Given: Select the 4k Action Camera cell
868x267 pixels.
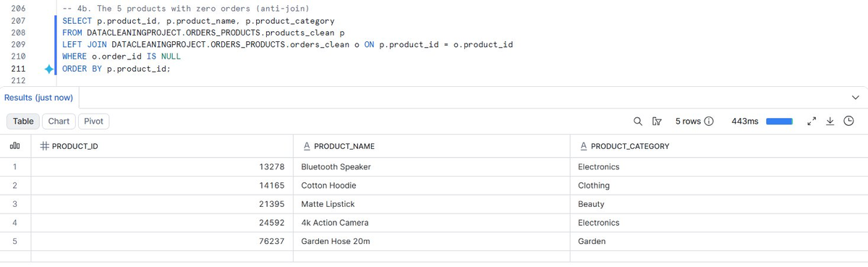Looking at the screenshot, I should click(431, 223).
